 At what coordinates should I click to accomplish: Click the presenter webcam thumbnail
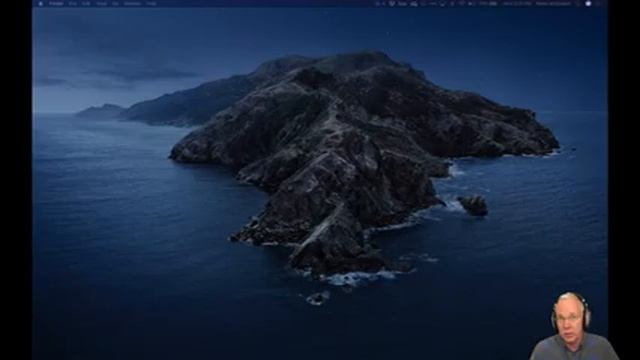[575, 325]
